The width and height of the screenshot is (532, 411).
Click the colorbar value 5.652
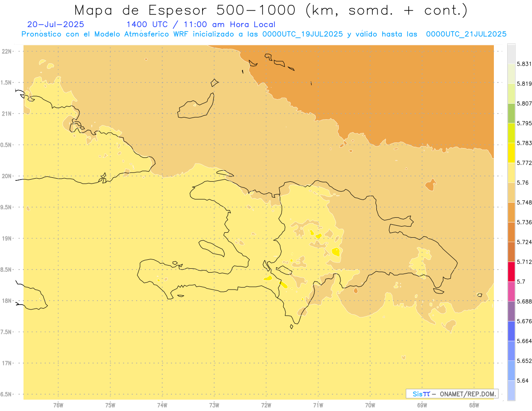pyautogui.click(x=524, y=360)
